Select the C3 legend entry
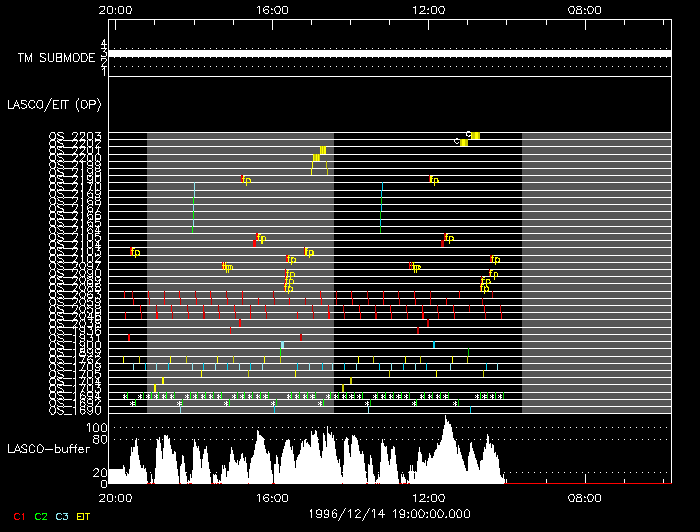700x532 pixels. pyautogui.click(x=62, y=516)
